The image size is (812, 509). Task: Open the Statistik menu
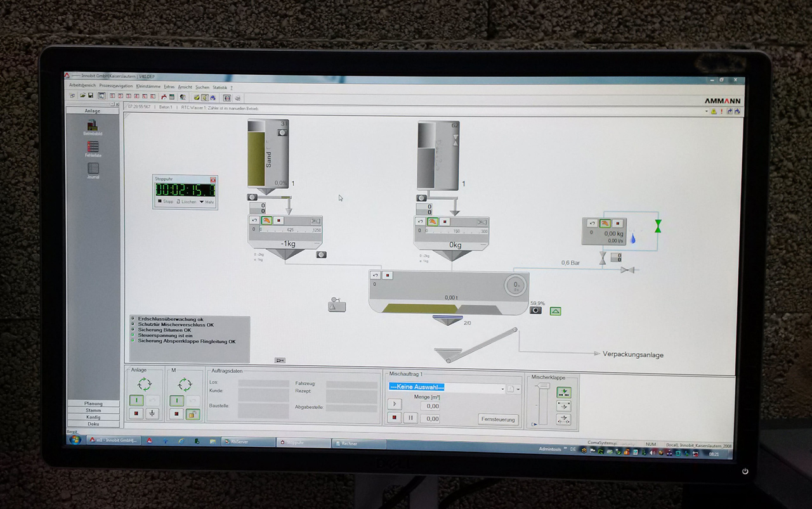[219, 87]
